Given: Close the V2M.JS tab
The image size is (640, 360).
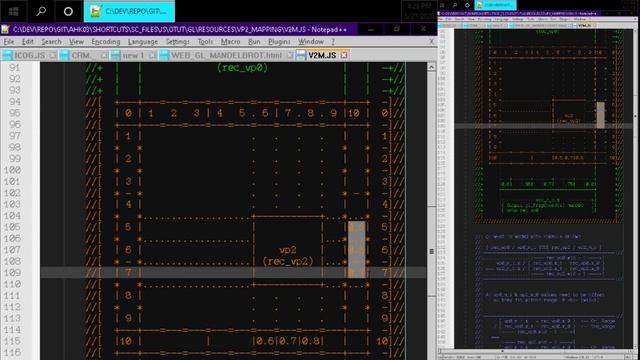Looking at the screenshot, I should [344, 55].
